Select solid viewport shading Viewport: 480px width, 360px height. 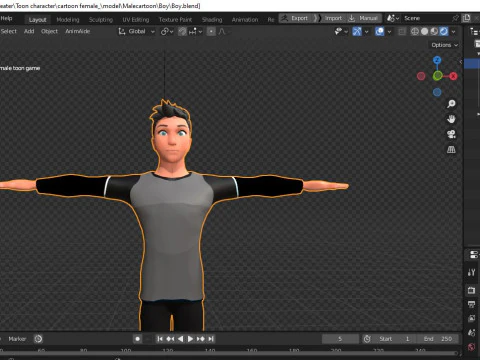point(424,31)
